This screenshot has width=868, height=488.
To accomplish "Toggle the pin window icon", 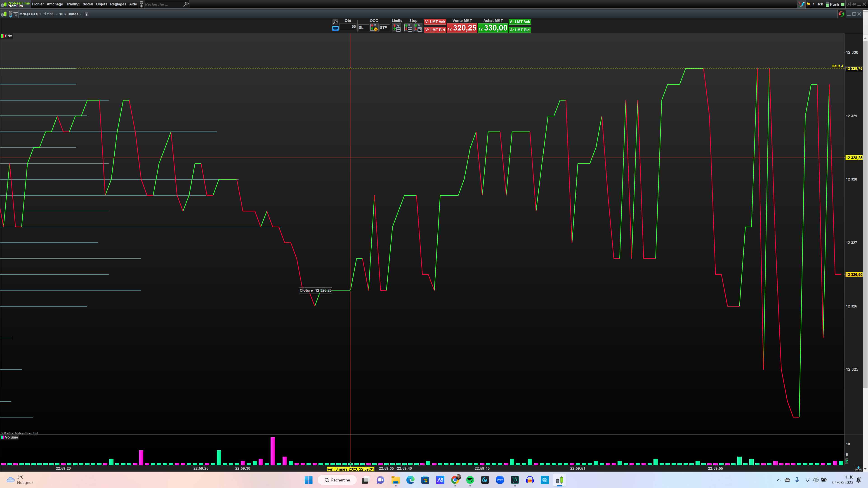I will [854, 4].
